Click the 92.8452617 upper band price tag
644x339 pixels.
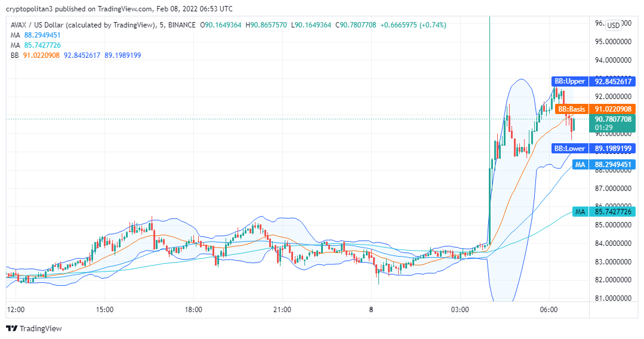(x=613, y=81)
